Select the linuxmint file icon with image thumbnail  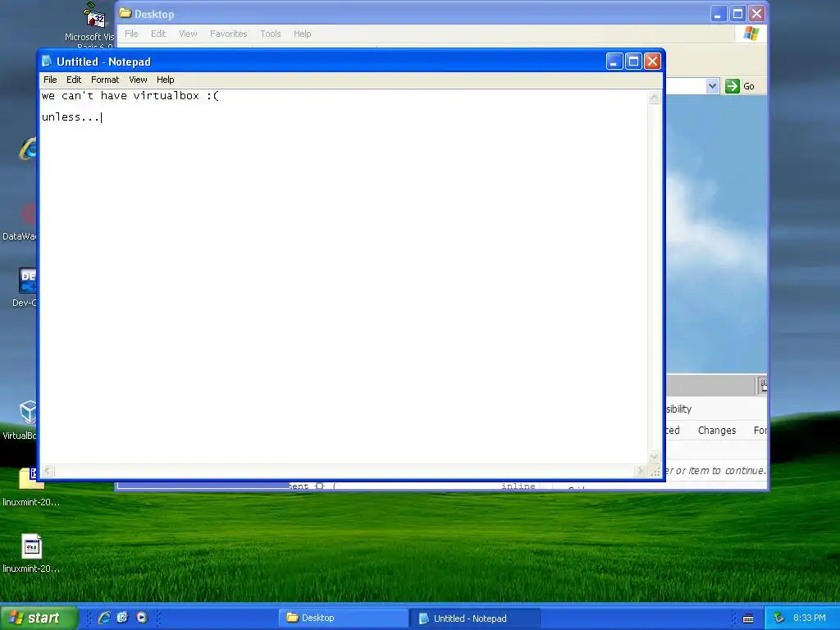pyautogui.click(x=31, y=554)
